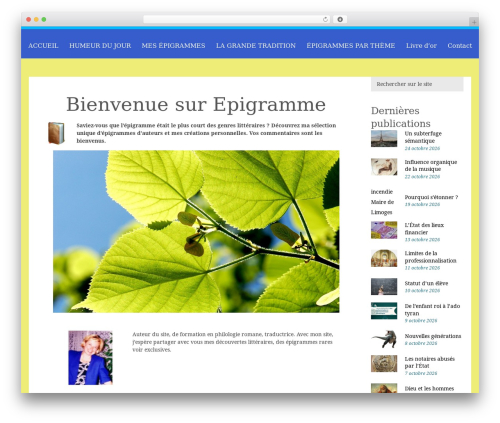Open L'État des lieux financier post
The image size is (500, 423).
pyautogui.click(x=424, y=228)
